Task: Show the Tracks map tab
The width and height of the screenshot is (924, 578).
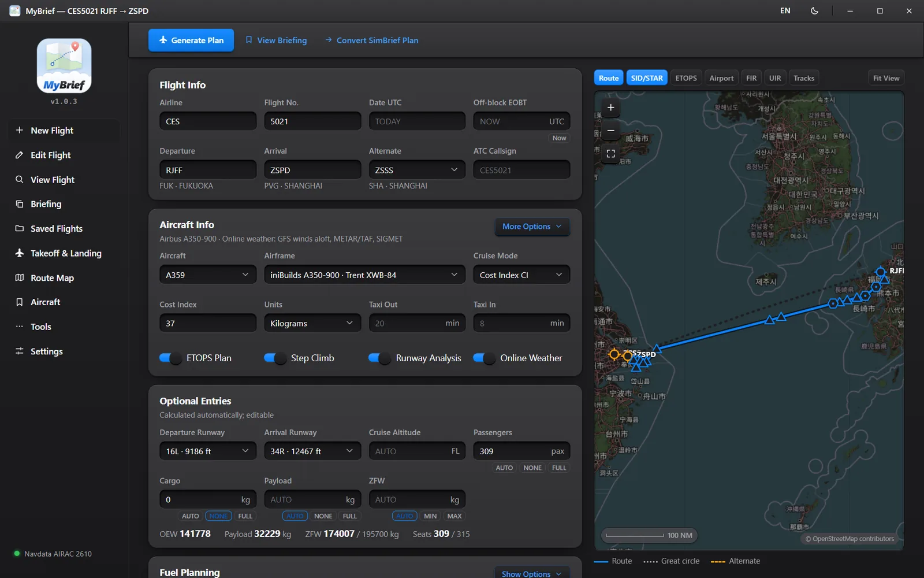Action: pyautogui.click(x=804, y=78)
